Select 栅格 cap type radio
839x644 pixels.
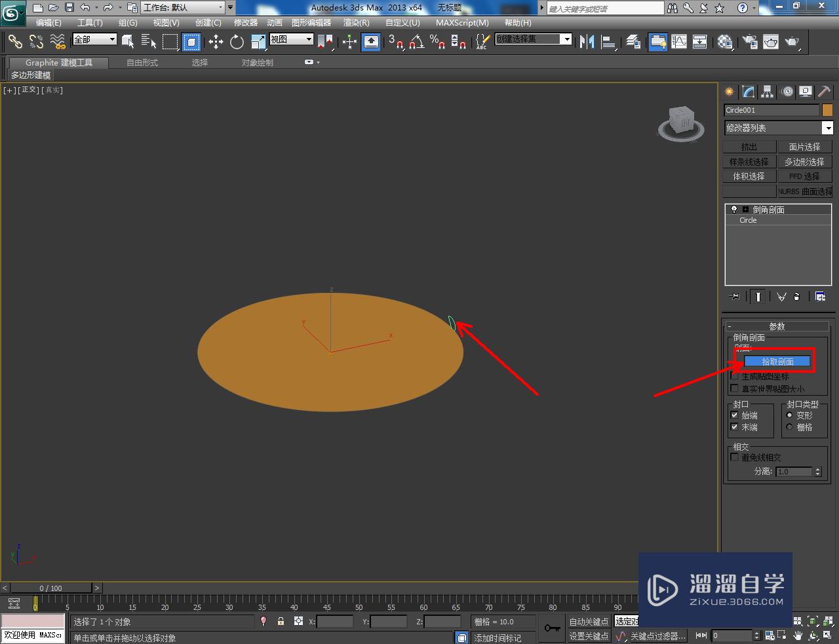click(x=789, y=427)
